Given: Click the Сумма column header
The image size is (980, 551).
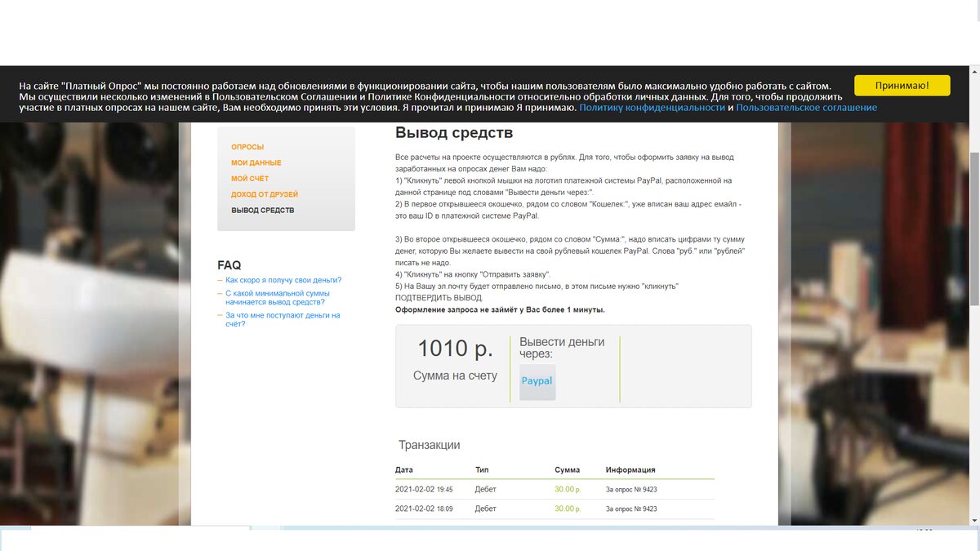Looking at the screenshot, I should click(568, 470).
